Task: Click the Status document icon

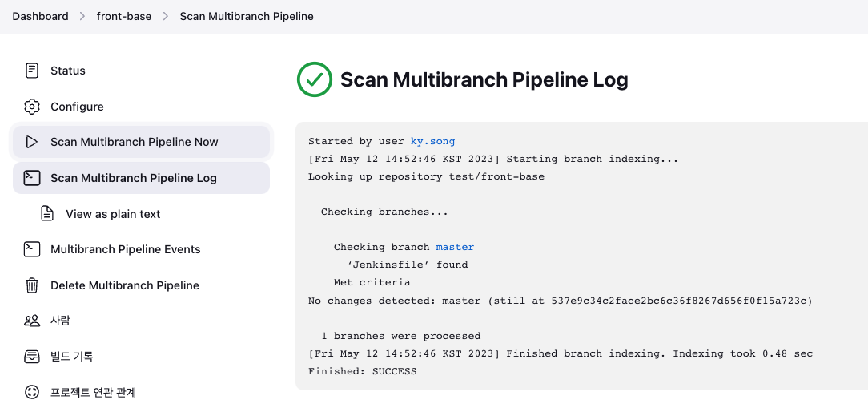Action: (x=32, y=71)
